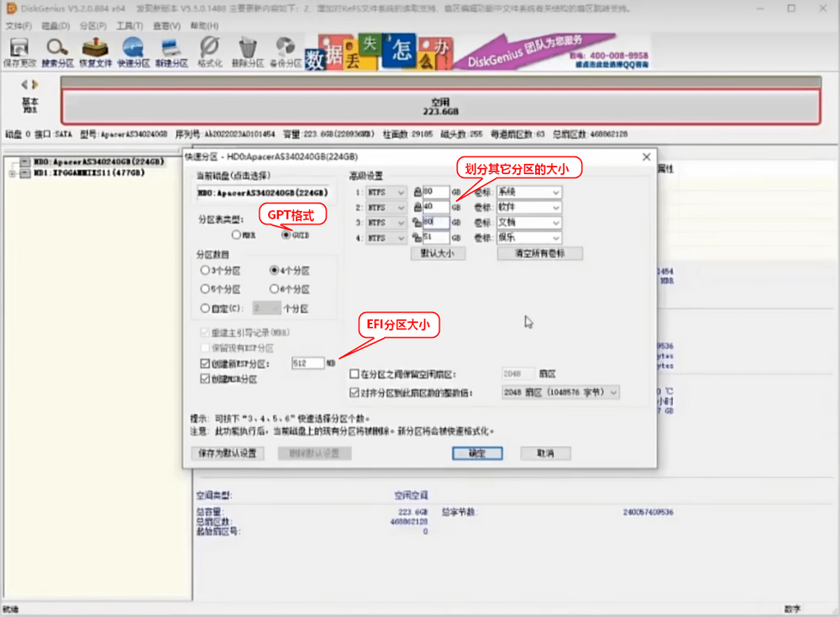
Task: Click the 保存更改 (Save Changes) toolbar icon
Action: click(x=18, y=52)
